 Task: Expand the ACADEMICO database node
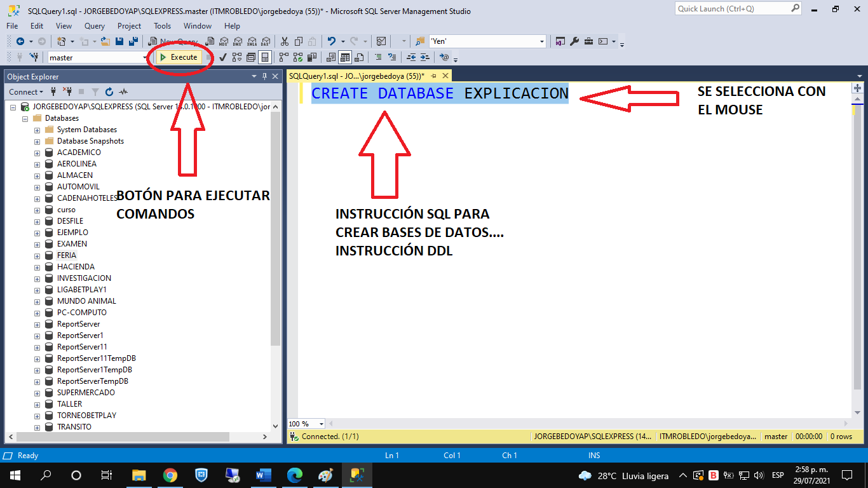(37, 152)
